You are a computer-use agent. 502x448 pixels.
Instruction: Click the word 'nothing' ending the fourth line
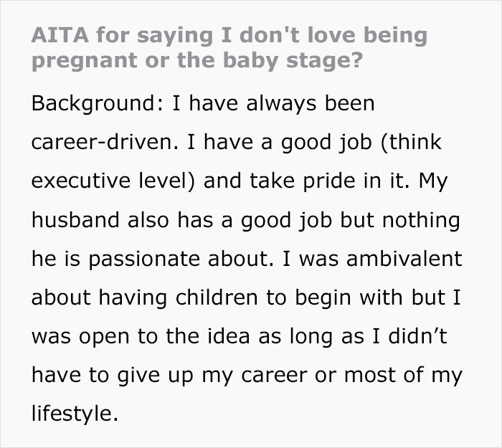(422, 221)
